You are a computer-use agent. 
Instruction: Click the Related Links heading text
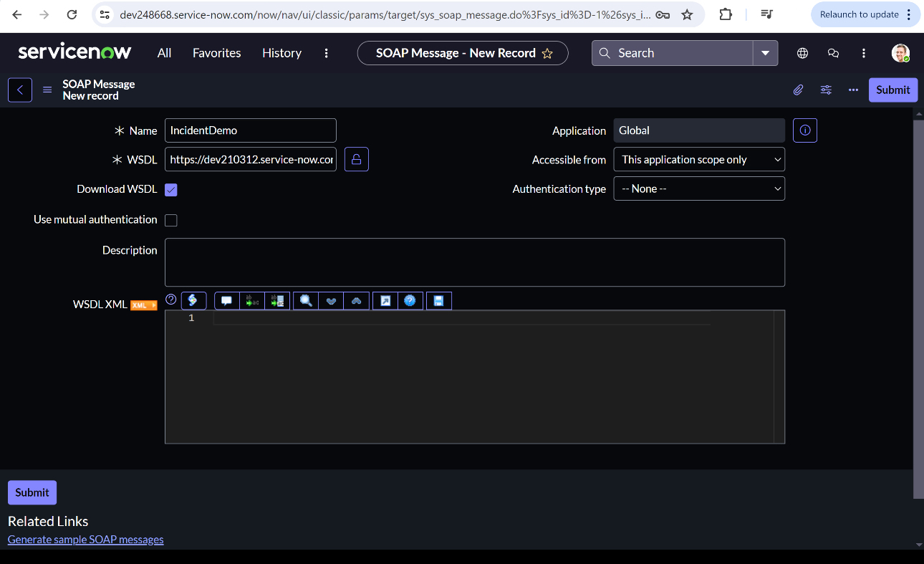coord(48,521)
